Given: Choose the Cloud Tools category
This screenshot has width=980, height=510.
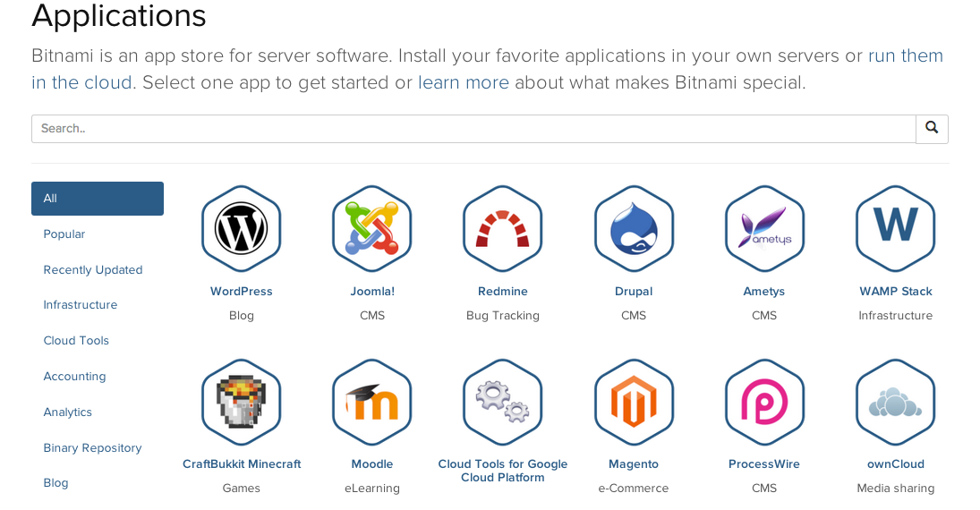Looking at the screenshot, I should point(75,341).
